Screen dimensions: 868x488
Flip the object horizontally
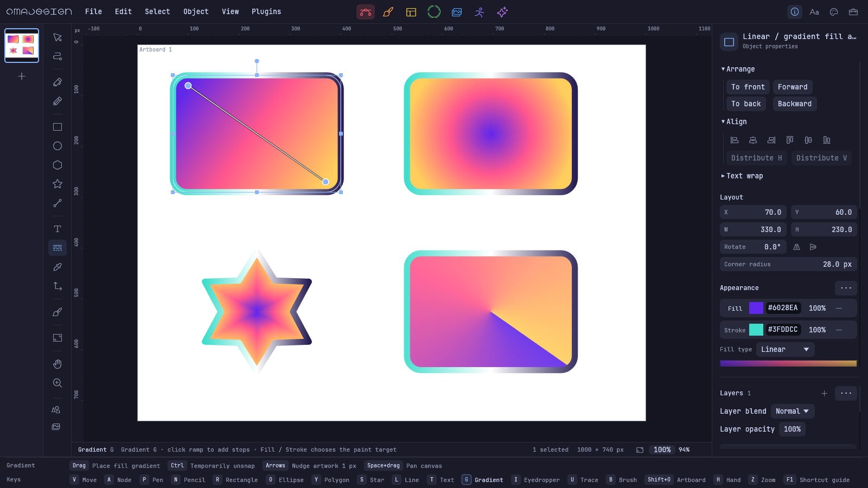(x=796, y=247)
